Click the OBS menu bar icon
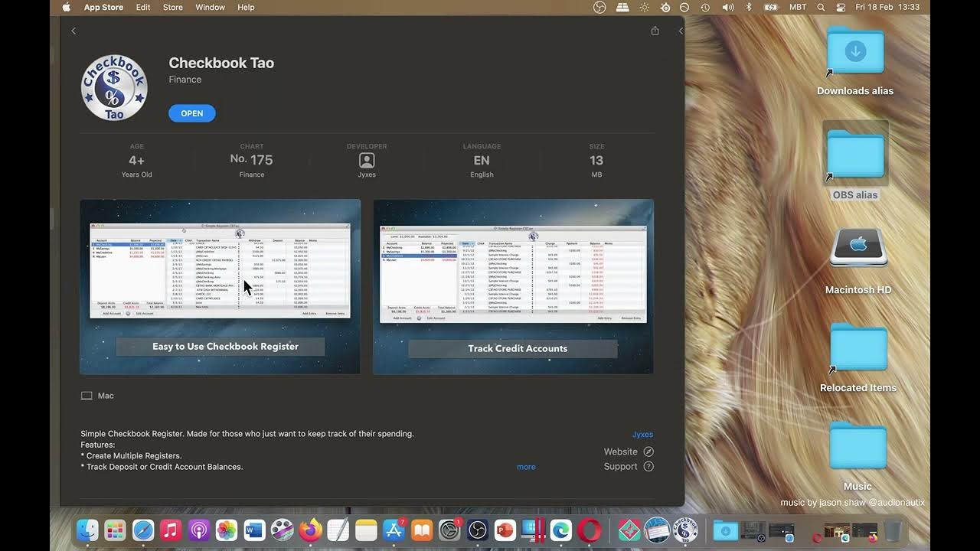 pyautogui.click(x=600, y=7)
